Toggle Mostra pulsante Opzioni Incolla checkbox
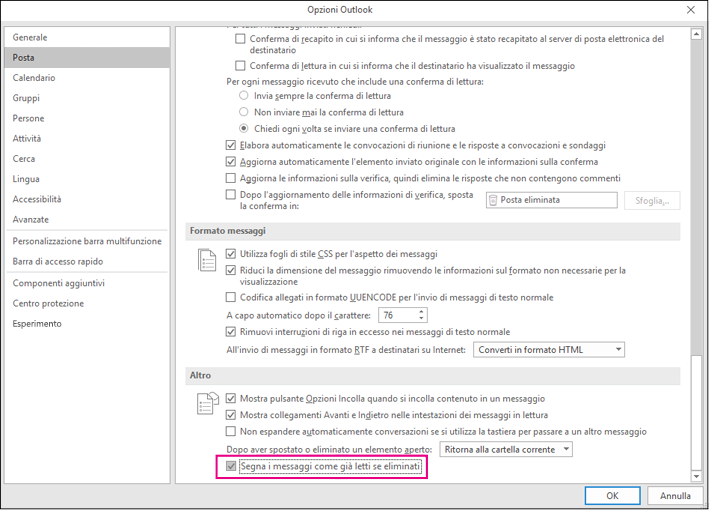 (231, 398)
